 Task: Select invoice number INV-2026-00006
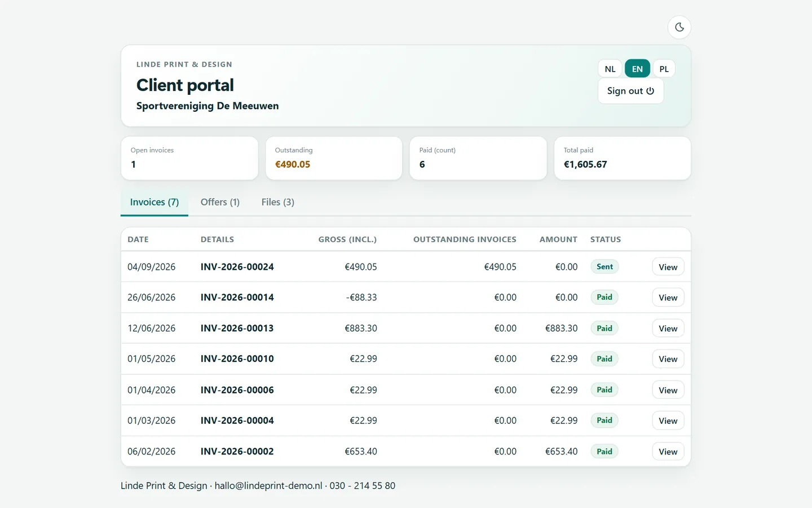[x=237, y=390]
